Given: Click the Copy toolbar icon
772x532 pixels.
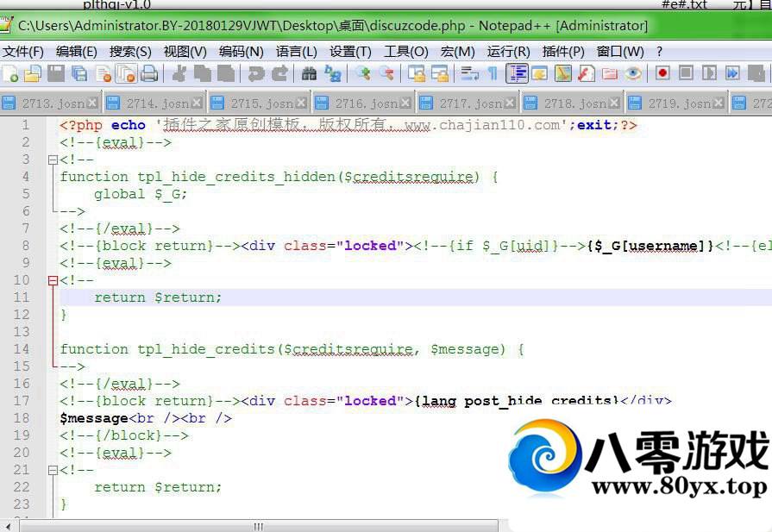Looking at the screenshot, I should click(x=202, y=74).
